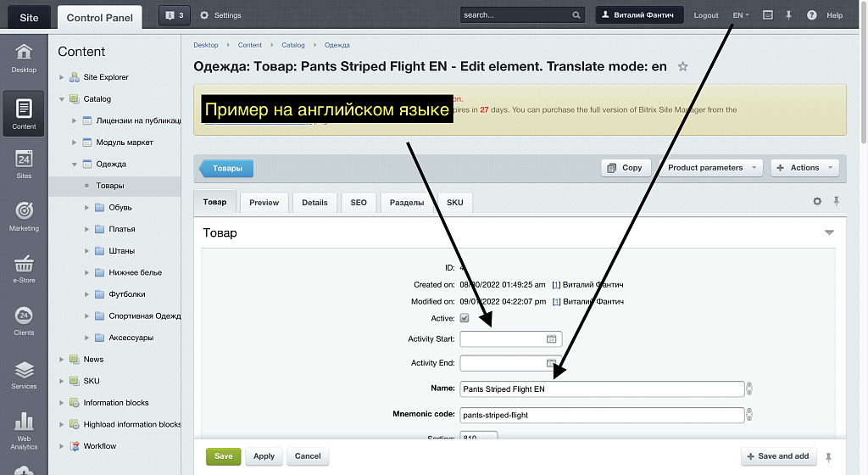868x475 pixels.
Task: Click the Mnemonic code input field
Action: (x=602, y=416)
